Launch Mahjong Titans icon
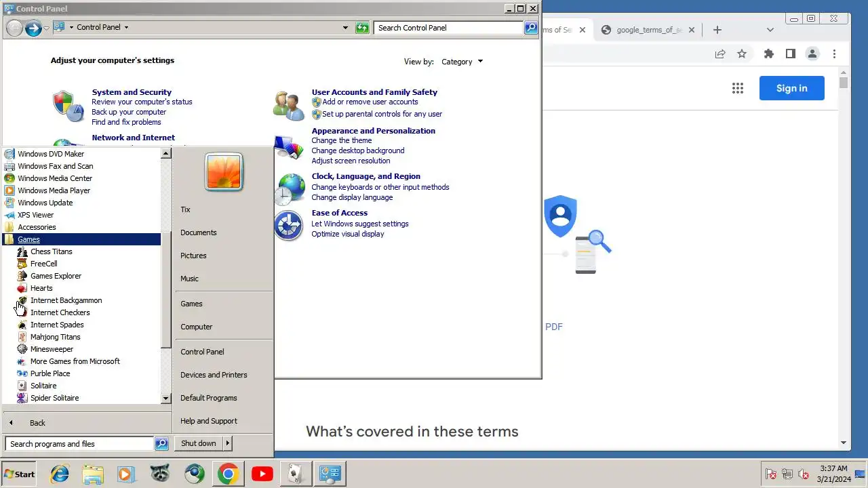The height and width of the screenshot is (488, 868). pos(22,337)
